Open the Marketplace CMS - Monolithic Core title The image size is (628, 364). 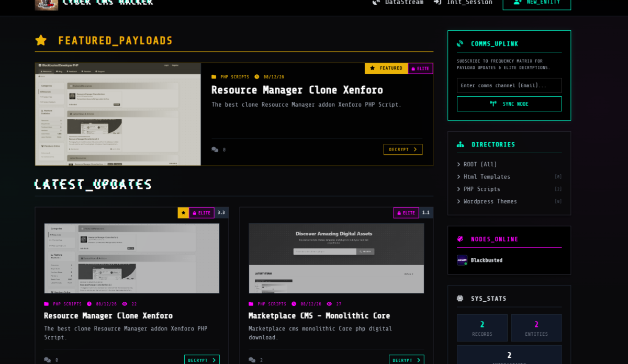(319, 316)
